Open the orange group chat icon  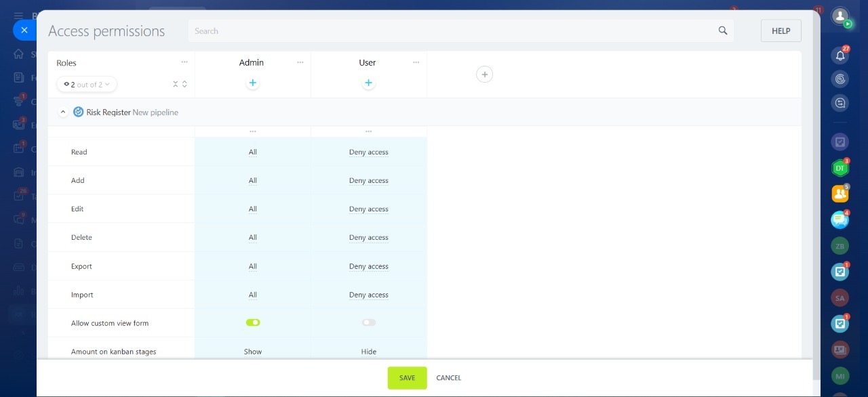840,194
